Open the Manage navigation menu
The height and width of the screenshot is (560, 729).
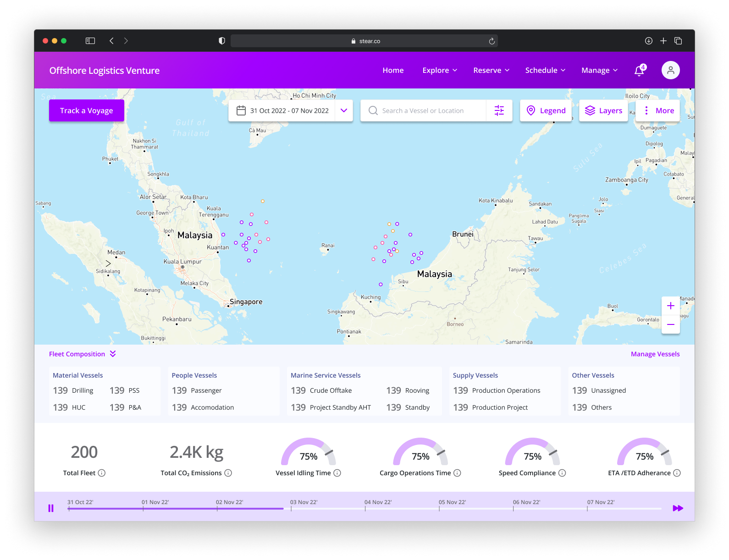[x=599, y=70]
